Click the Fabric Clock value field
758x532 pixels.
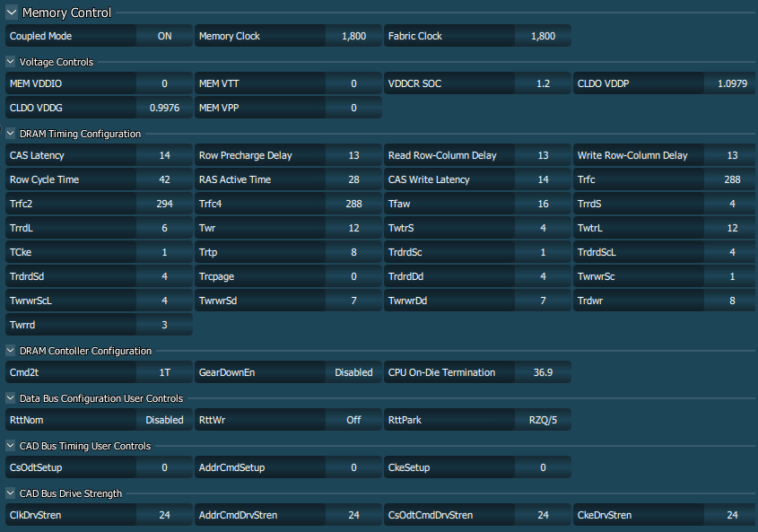(543, 37)
